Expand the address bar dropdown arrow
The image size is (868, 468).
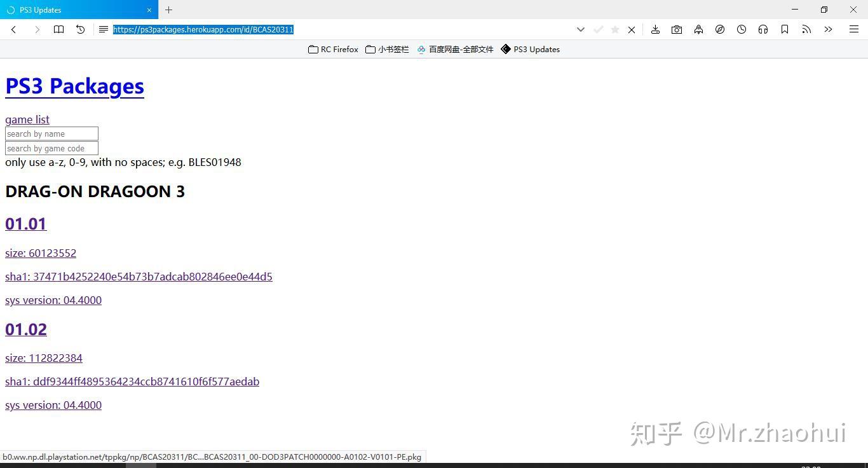(x=580, y=29)
